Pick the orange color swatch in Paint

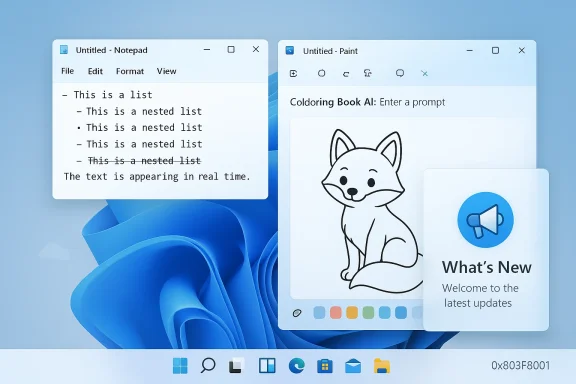pos(352,313)
